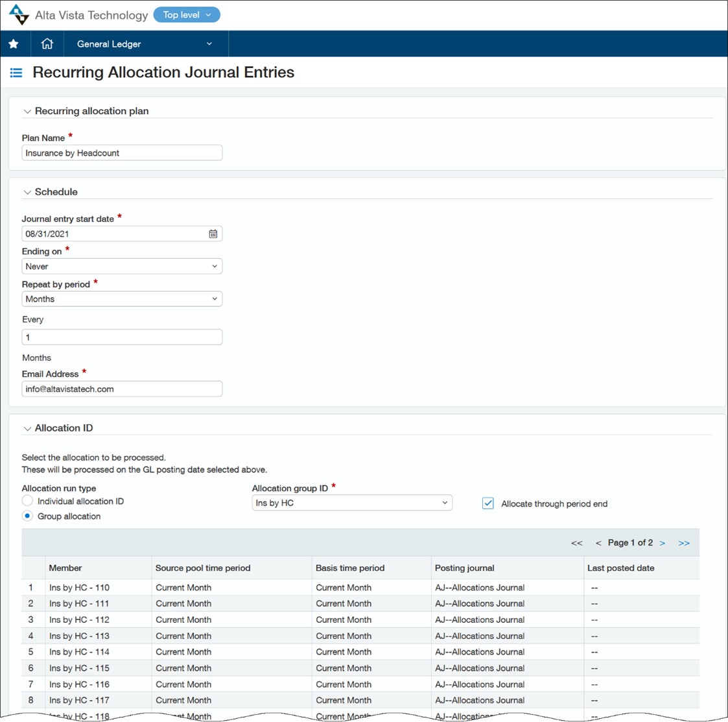Collapse the Schedule section
The height and width of the screenshot is (722, 728).
point(27,193)
